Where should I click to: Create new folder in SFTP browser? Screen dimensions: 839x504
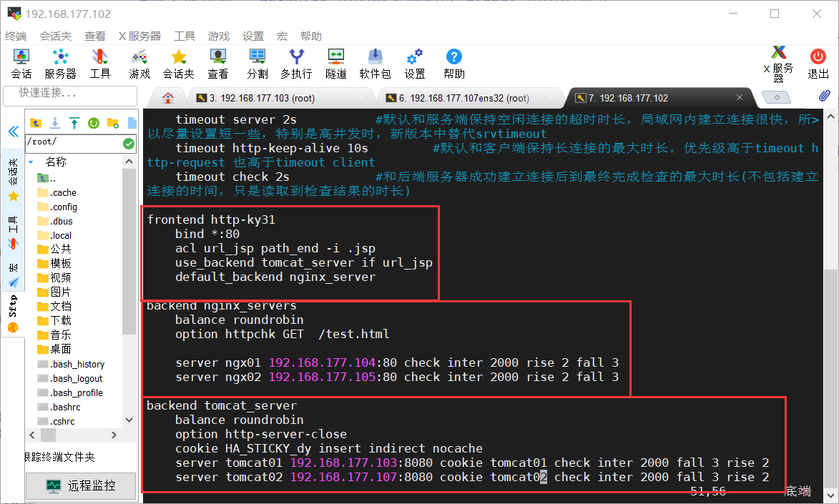(113, 123)
